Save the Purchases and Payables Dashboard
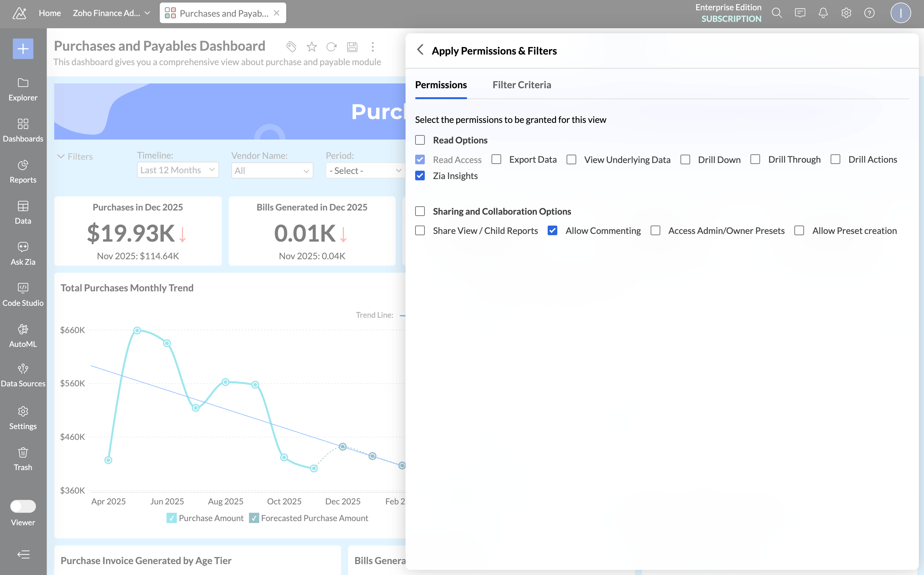Screen dimensions: 924x575 point(352,47)
